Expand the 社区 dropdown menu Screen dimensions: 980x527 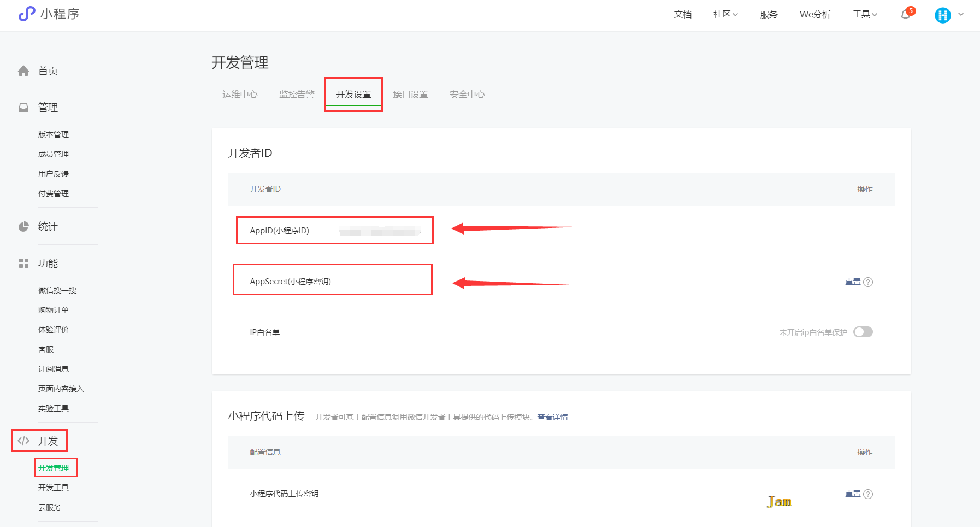[x=725, y=14]
